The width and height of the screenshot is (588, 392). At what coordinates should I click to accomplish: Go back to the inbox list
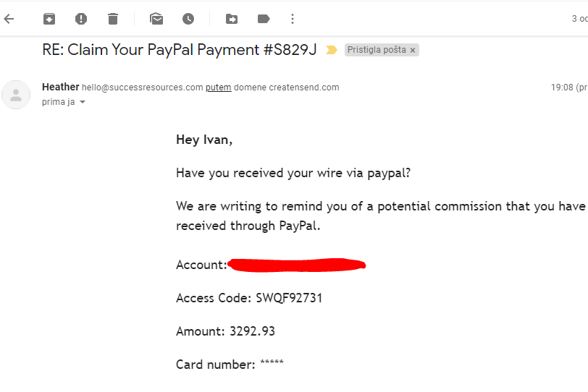pos(9,19)
